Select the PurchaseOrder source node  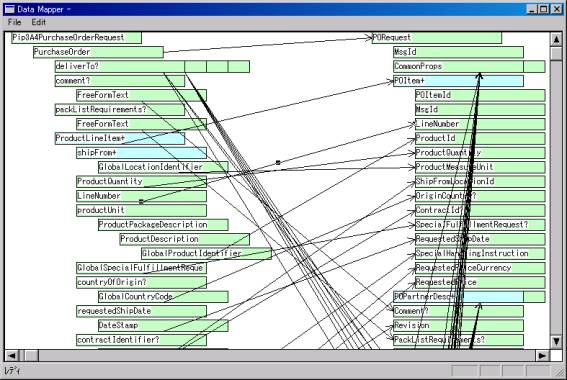pos(98,52)
